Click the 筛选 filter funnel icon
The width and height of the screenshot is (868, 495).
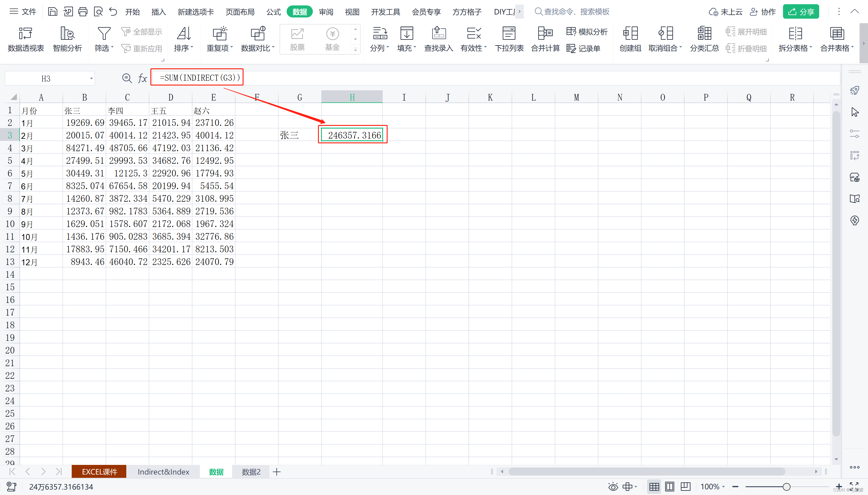pyautogui.click(x=104, y=34)
